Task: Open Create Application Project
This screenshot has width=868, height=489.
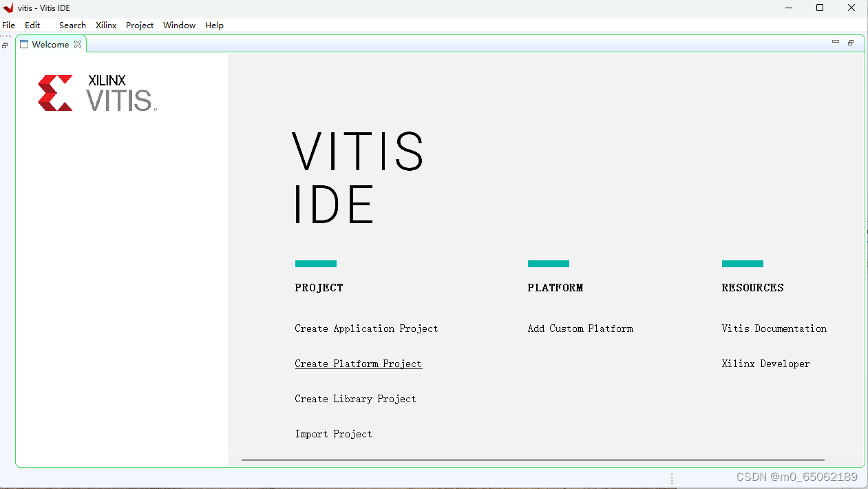Action: (366, 329)
